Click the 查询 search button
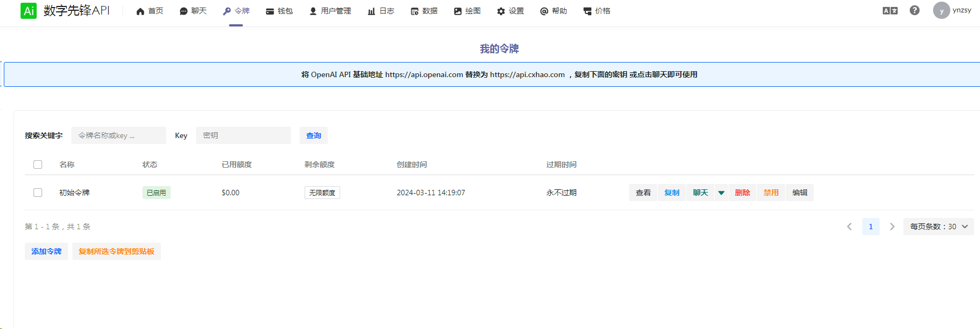This screenshot has width=980, height=329. (x=314, y=135)
